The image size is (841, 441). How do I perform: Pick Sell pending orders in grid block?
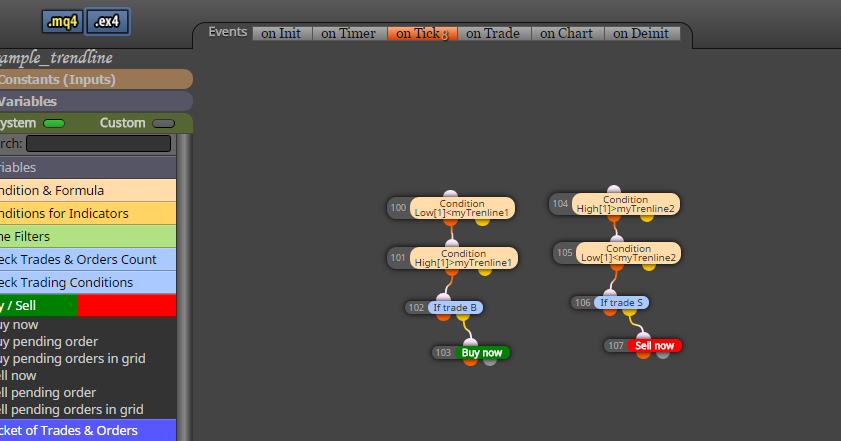pyautogui.click(x=72, y=410)
